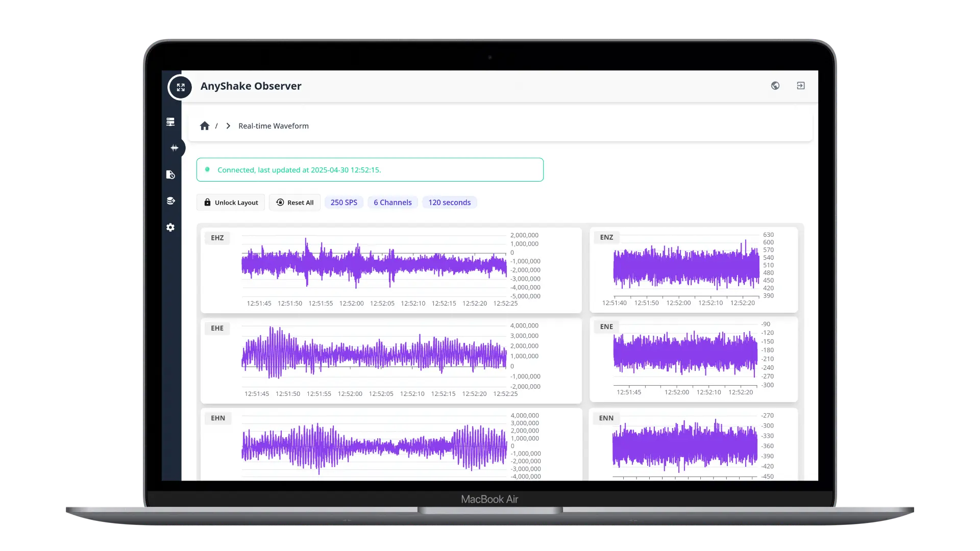Open the station server sidebar icon
The height and width of the screenshot is (551, 980).
point(170,122)
